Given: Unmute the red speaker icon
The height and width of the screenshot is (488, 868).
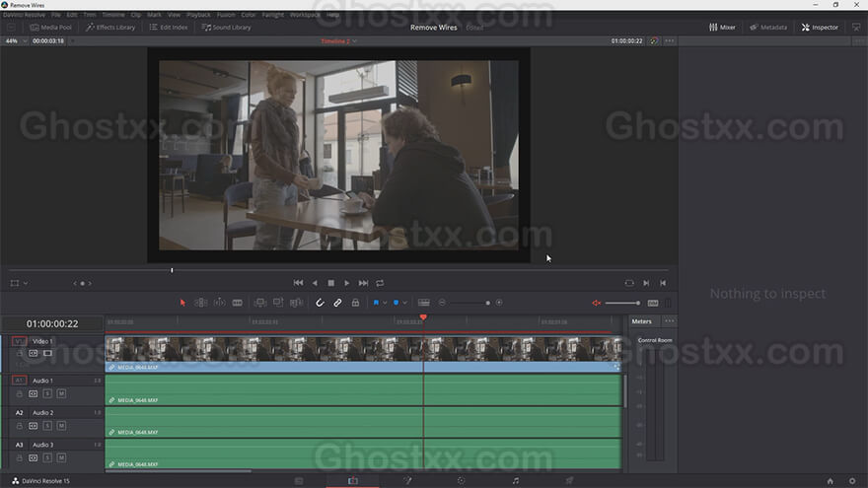Looking at the screenshot, I should click(596, 303).
